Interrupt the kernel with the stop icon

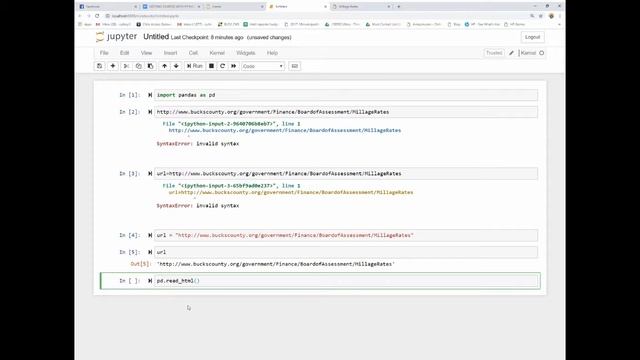point(211,66)
